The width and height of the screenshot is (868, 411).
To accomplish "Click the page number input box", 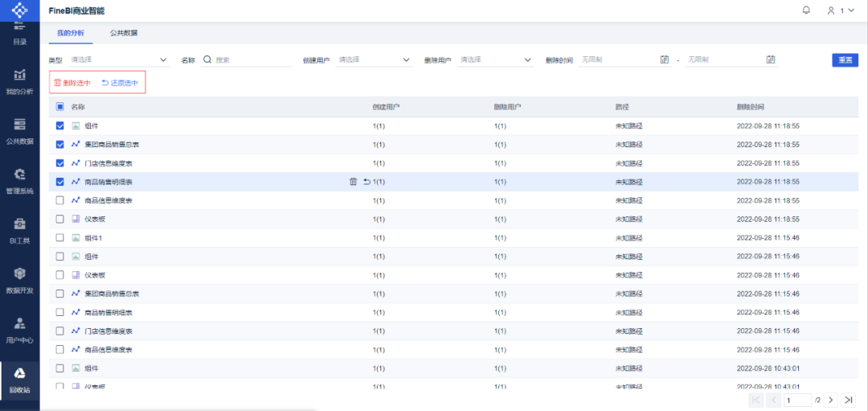I will [796, 400].
